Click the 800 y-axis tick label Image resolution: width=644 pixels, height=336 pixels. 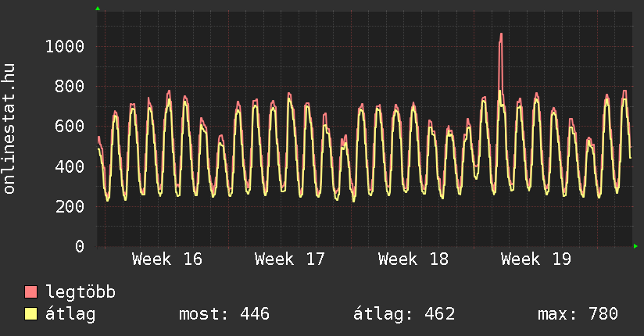click(x=70, y=86)
